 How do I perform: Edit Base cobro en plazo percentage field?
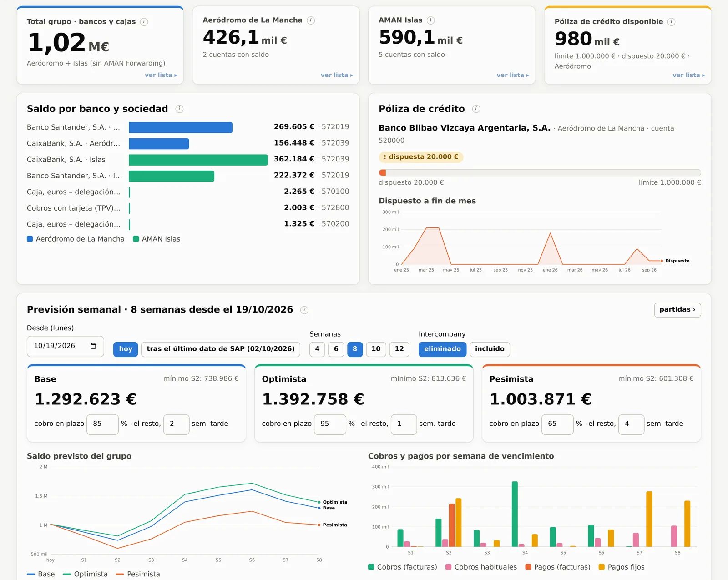(x=102, y=424)
